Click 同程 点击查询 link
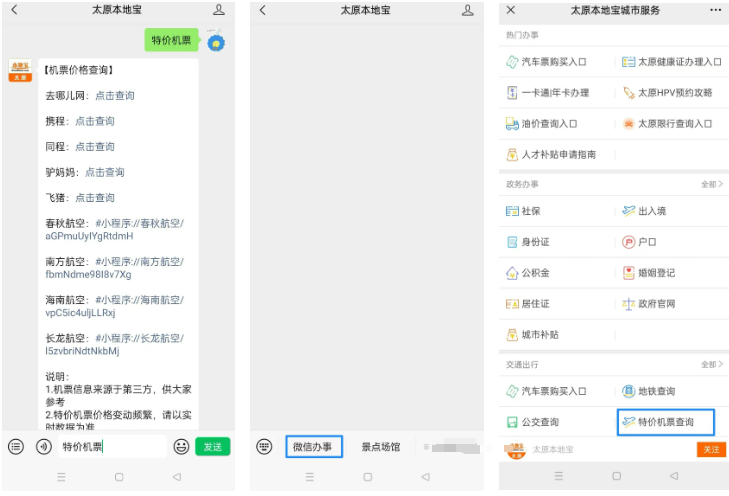 95,146
